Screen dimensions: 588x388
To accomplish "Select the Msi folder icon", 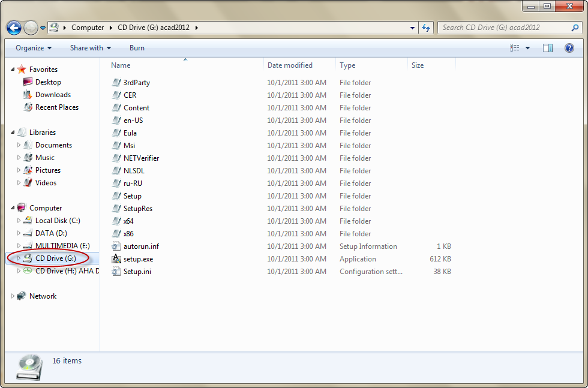I will tap(116, 146).
